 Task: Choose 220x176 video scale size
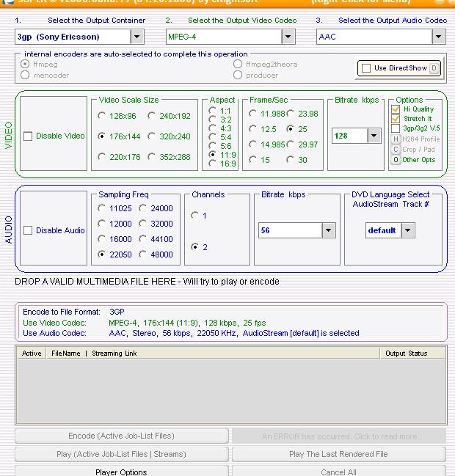point(101,157)
